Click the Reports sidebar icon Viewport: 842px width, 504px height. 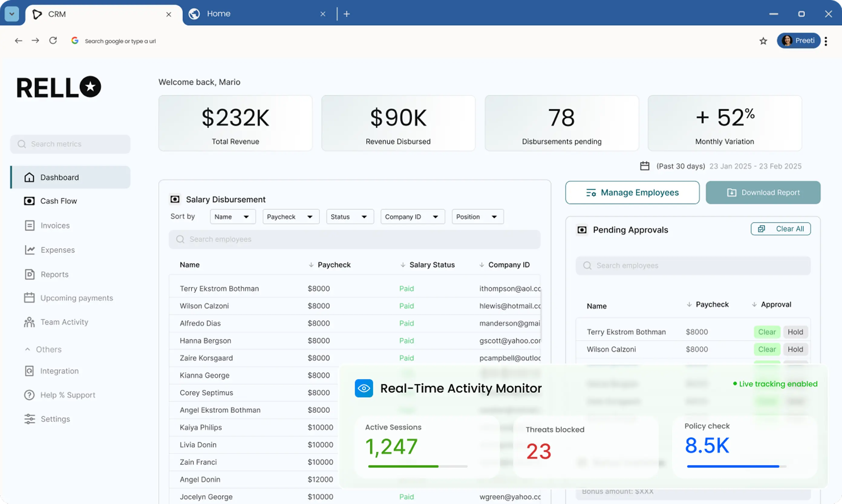(30, 274)
